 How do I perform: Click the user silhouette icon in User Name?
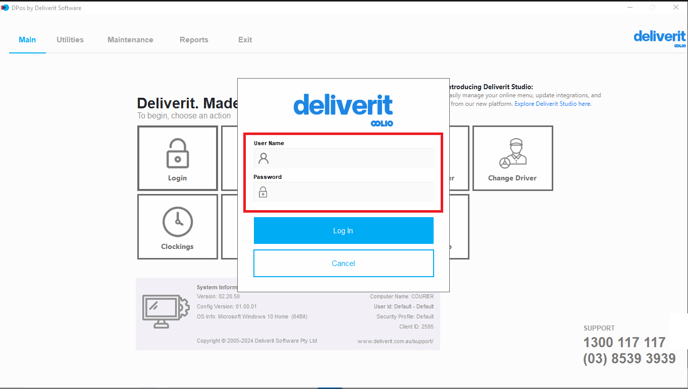(x=263, y=158)
